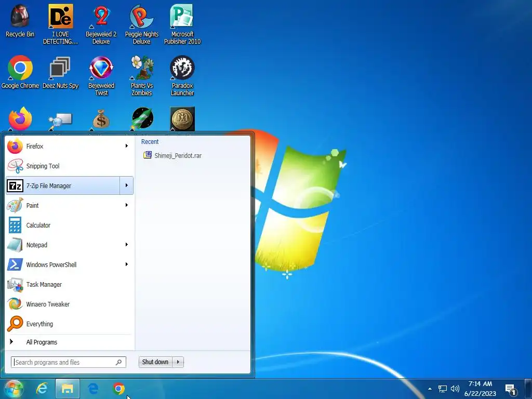Image resolution: width=532 pixels, height=399 pixels.
Task: Open network status tray icon
Action: [442, 389]
